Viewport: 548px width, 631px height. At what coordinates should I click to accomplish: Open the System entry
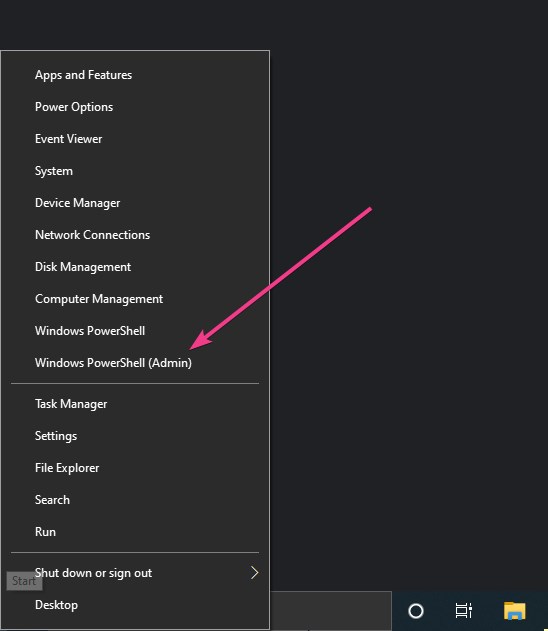pyautogui.click(x=135, y=171)
